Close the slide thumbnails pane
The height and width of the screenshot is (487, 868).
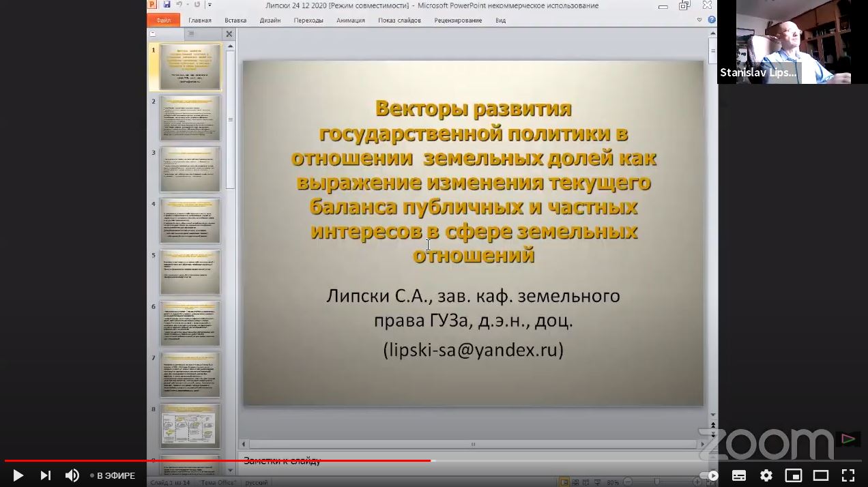click(x=229, y=33)
